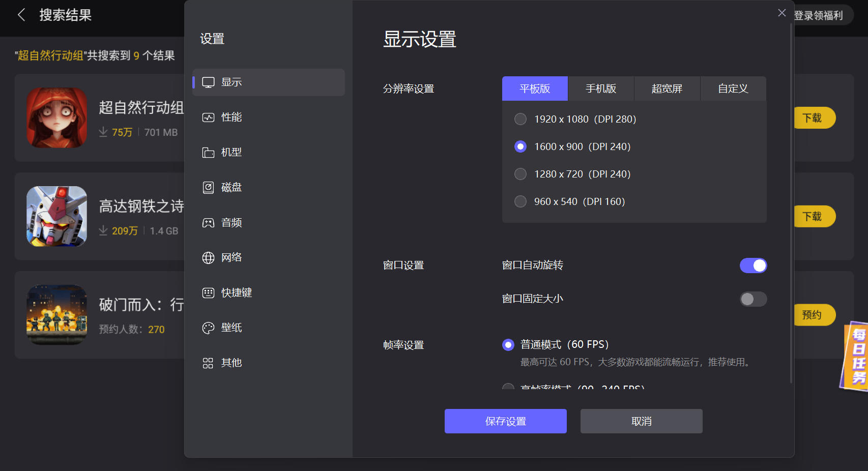
Task: Click the Shortcuts (快捷键) keyboard icon
Action: point(208,293)
